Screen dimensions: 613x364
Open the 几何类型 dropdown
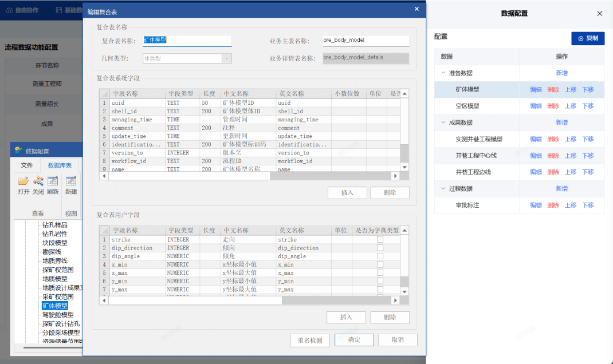coord(226,58)
